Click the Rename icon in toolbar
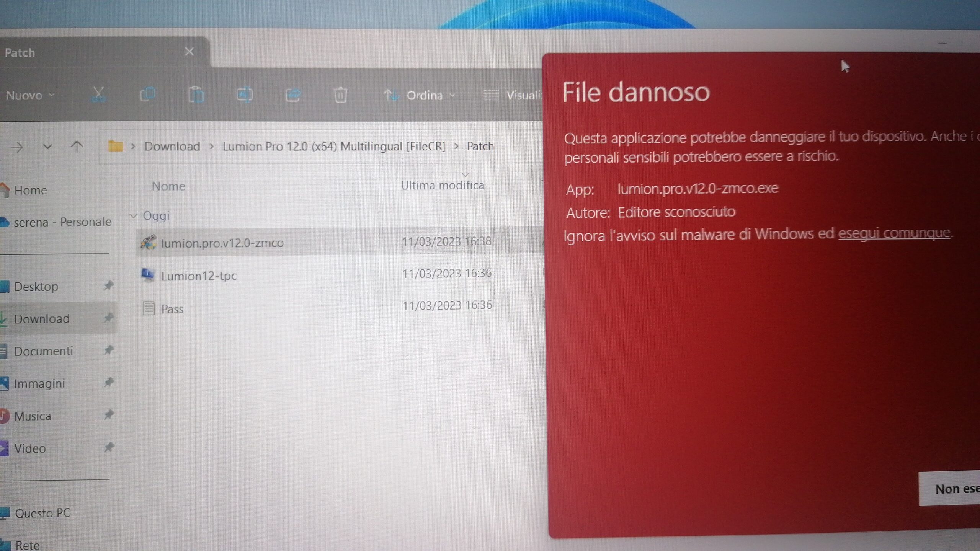 click(245, 95)
